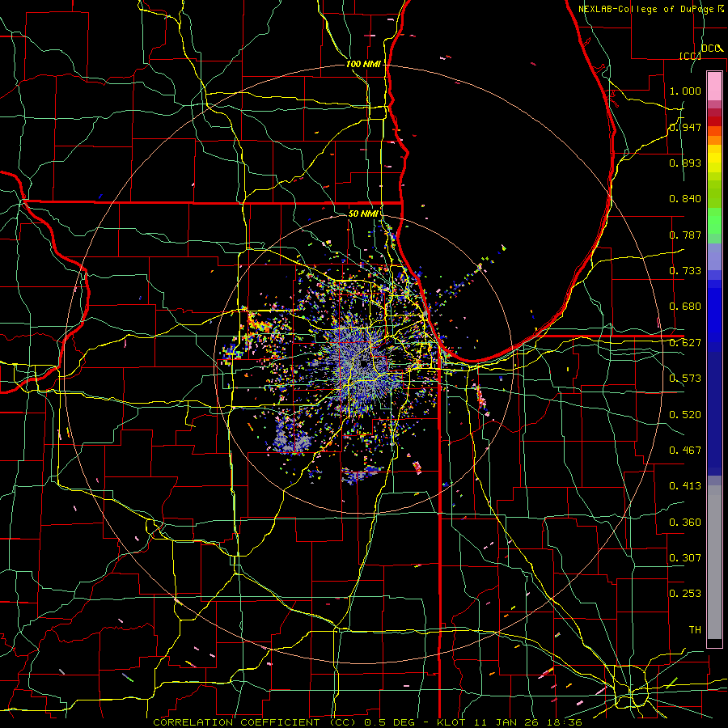Image resolution: width=728 pixels, height=728 pixels.
Task: Select the 0.307 scale value
Action: tap(685, 558)
